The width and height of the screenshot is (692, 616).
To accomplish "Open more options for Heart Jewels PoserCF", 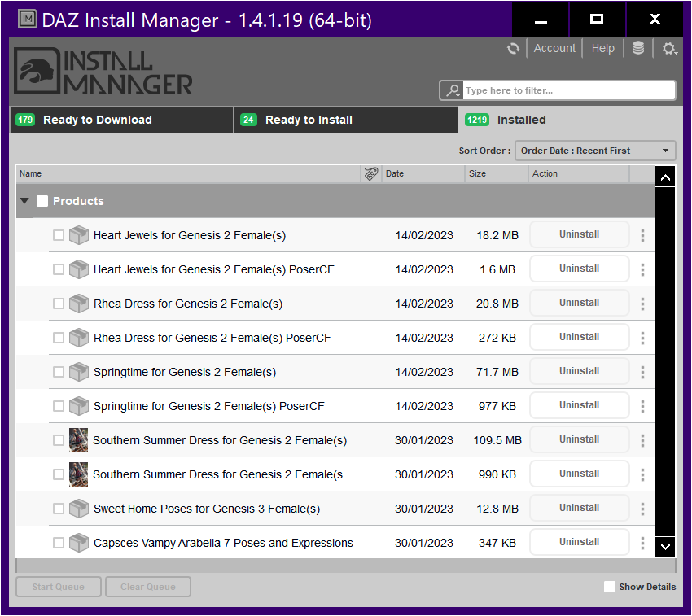I will 642,269.
